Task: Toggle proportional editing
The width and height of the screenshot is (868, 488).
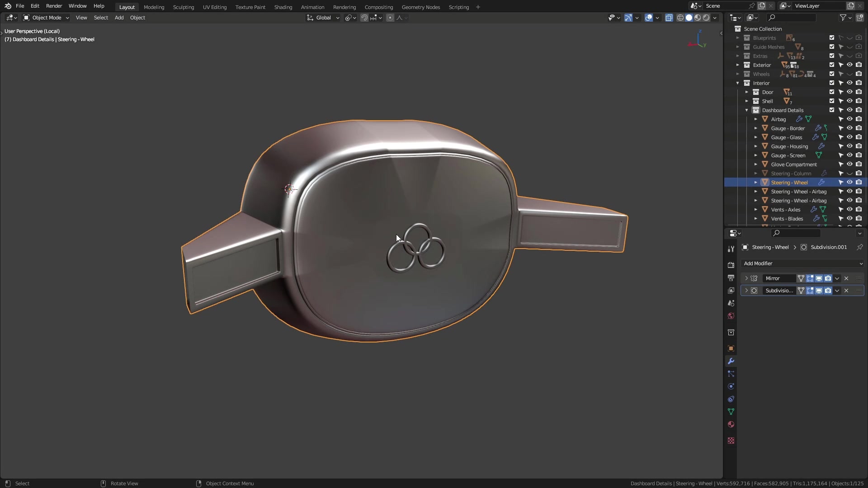Action: coord(390,18)
